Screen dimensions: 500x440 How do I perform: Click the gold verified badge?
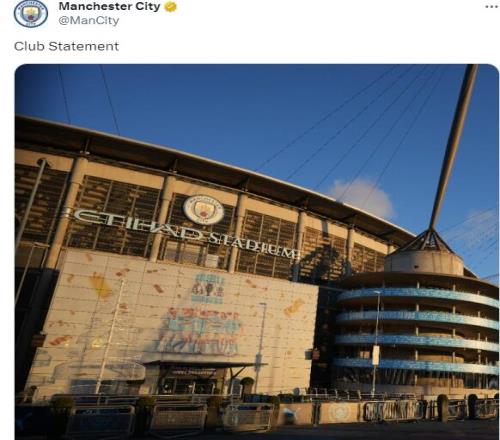click(171, 7)
